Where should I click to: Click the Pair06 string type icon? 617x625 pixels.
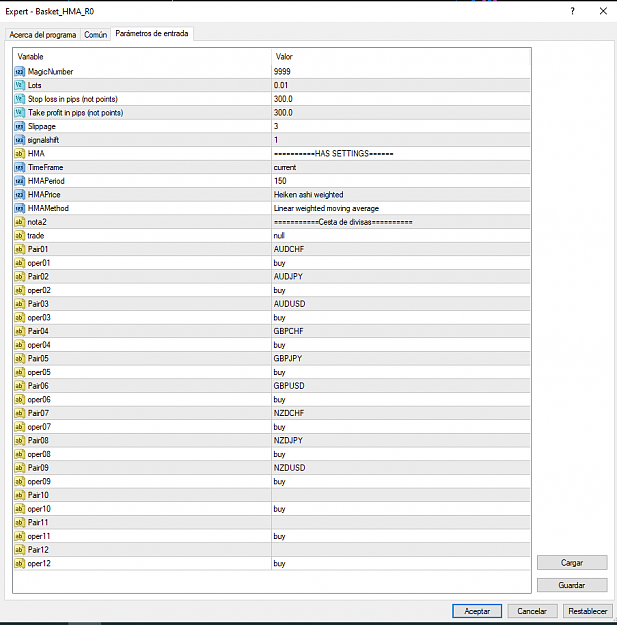click(20, 386)
